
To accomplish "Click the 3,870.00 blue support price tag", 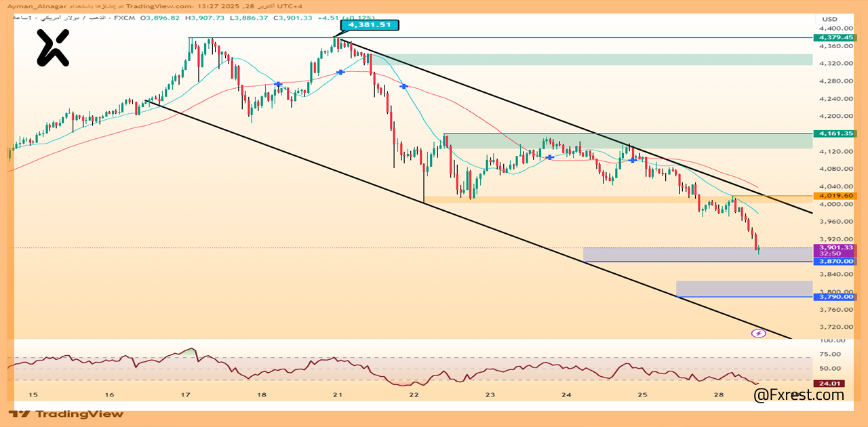I will 836,262.
